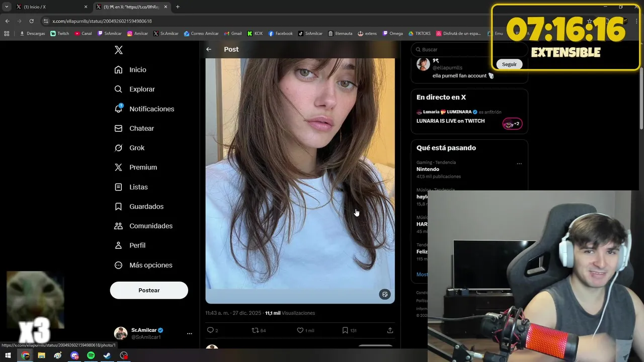Like the post with heart icon

(x=300, y=330)
